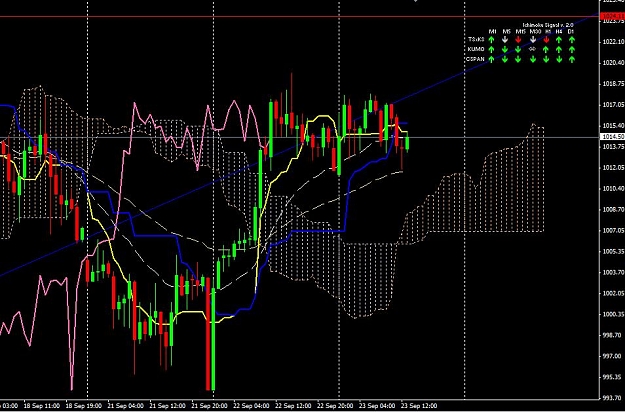Screen dimensions: 625x412
Task: Click the 23 Sep 12:00 time label
Action: (419, 406)
